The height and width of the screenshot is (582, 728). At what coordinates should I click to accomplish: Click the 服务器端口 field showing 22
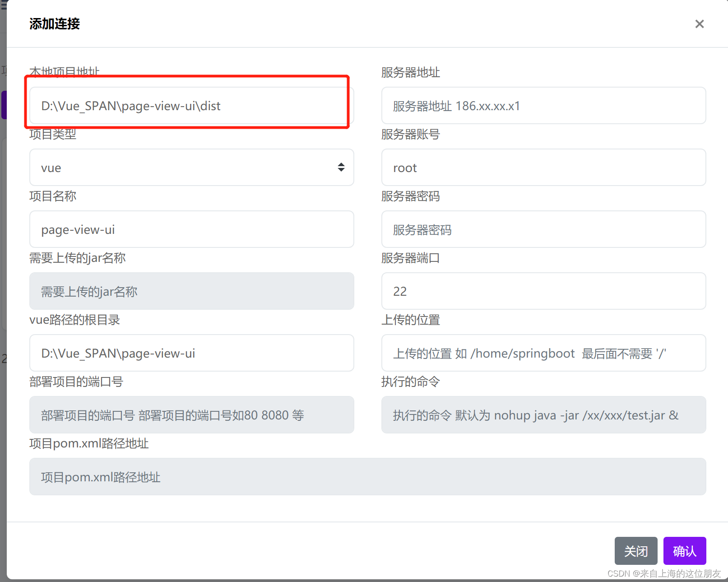click(543, 291)
